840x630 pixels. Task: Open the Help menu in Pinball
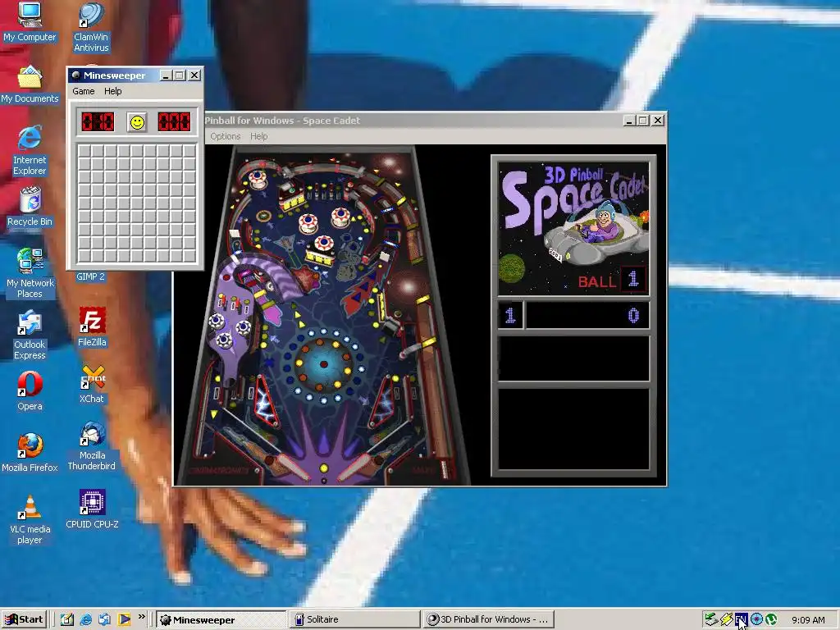258,136
